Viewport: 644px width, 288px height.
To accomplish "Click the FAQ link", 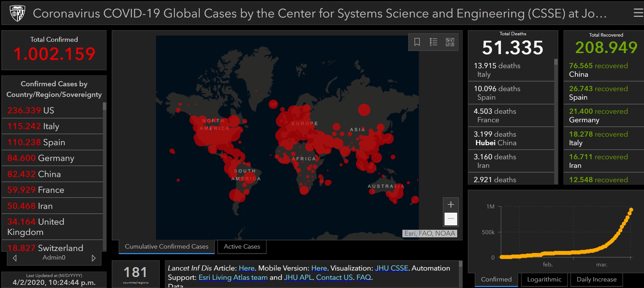I will point(364,277).
